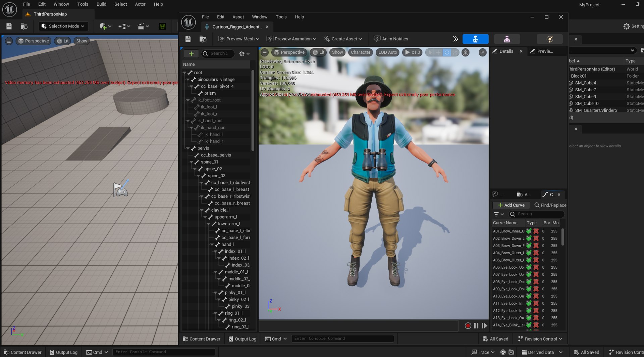Toggle the coordinate space cube icon
The height and width of the screenshot is (357, 644).
tap(466, 52)
